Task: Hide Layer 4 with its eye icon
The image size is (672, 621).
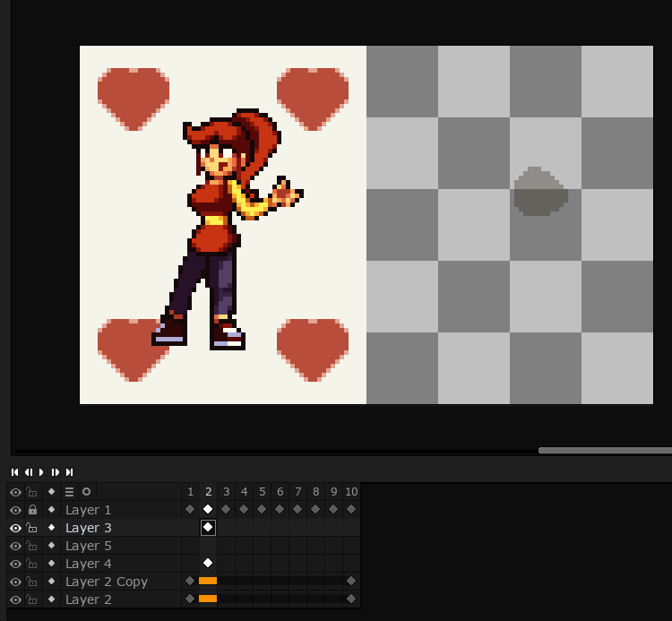Action: [x=15, y=564]
